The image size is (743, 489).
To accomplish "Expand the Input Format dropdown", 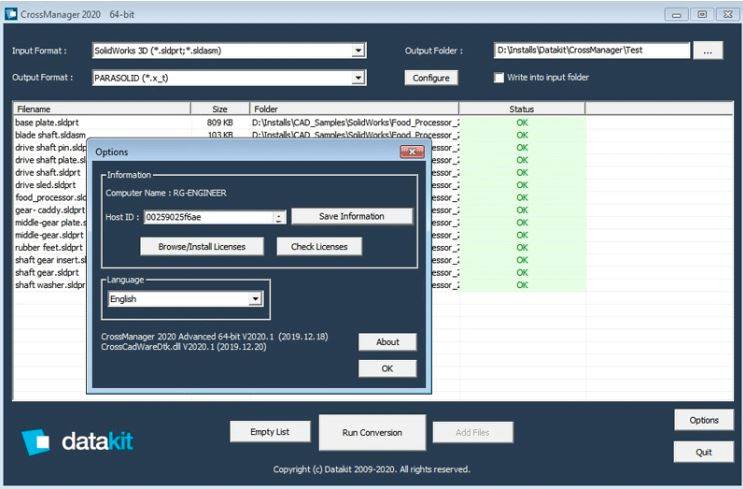I will coord(358,51).
